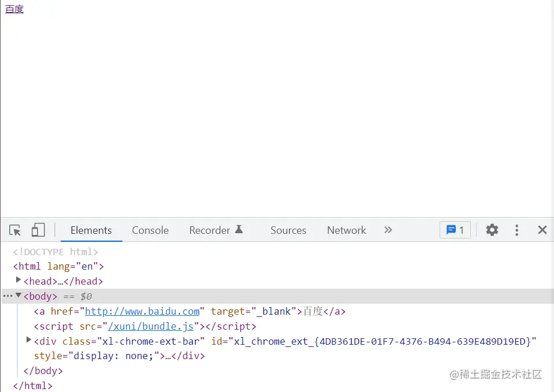Click the Recorder flask icon
Image resolution: width=554 pixels, height=392 pixels.
239,229
